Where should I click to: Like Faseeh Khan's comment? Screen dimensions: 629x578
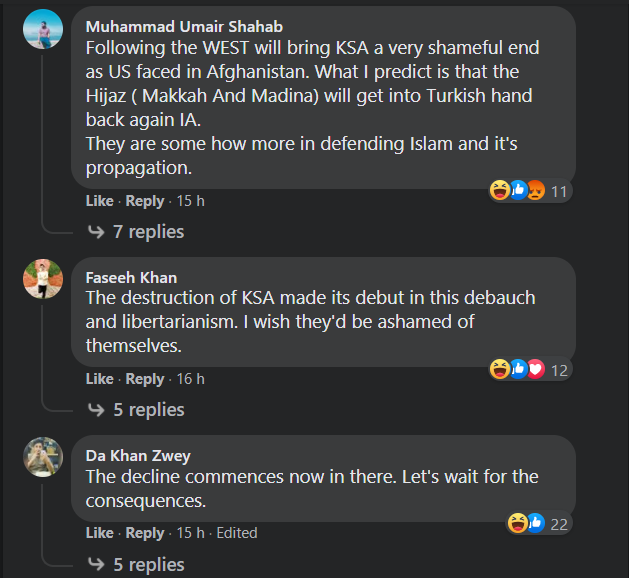[99, 379]
